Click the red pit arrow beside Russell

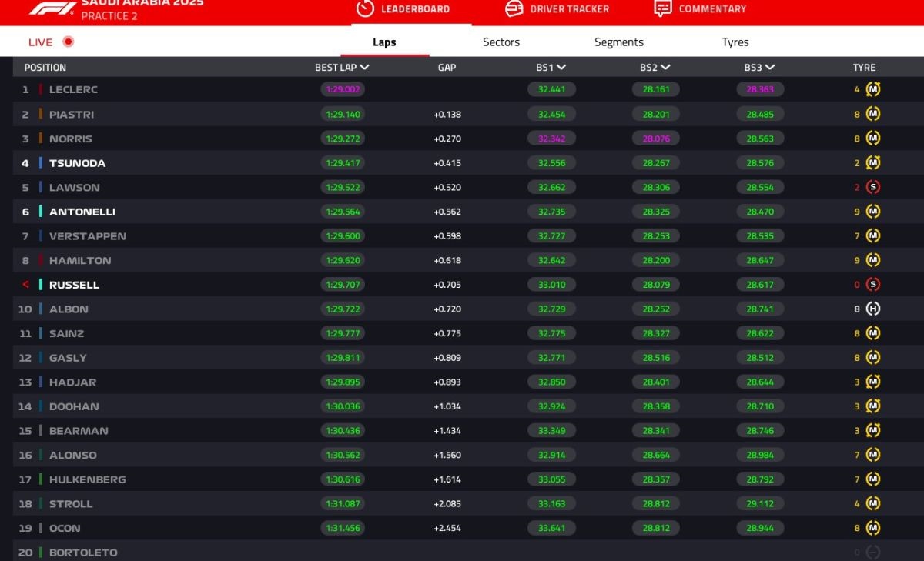coord(25,285)
